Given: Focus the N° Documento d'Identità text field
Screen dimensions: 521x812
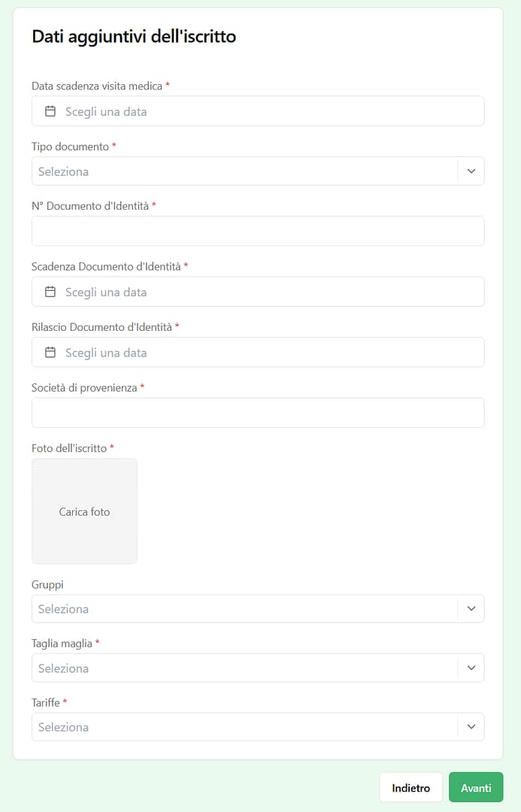Looking at the screenshot, I should tap(258, 232).
